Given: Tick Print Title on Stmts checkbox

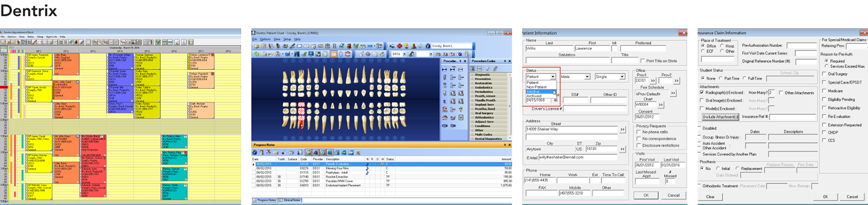Looking at the screenshot, I should tap(642, 61).
